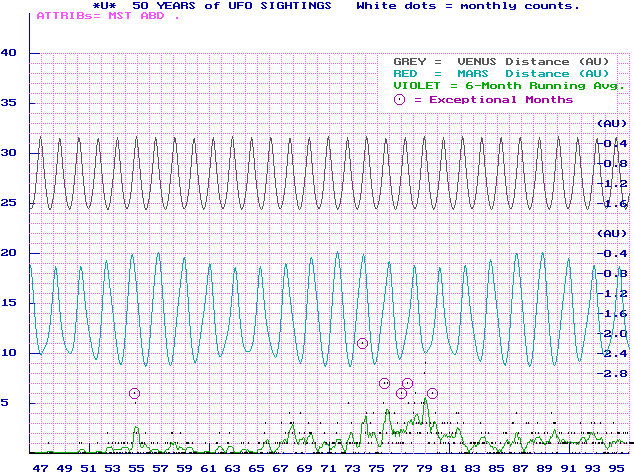Click the 47 year label on the x-axis

[x=40, y=467]
